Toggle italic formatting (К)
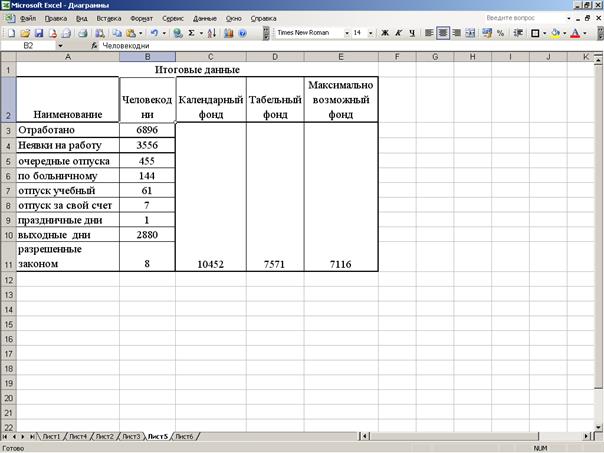 399,33
